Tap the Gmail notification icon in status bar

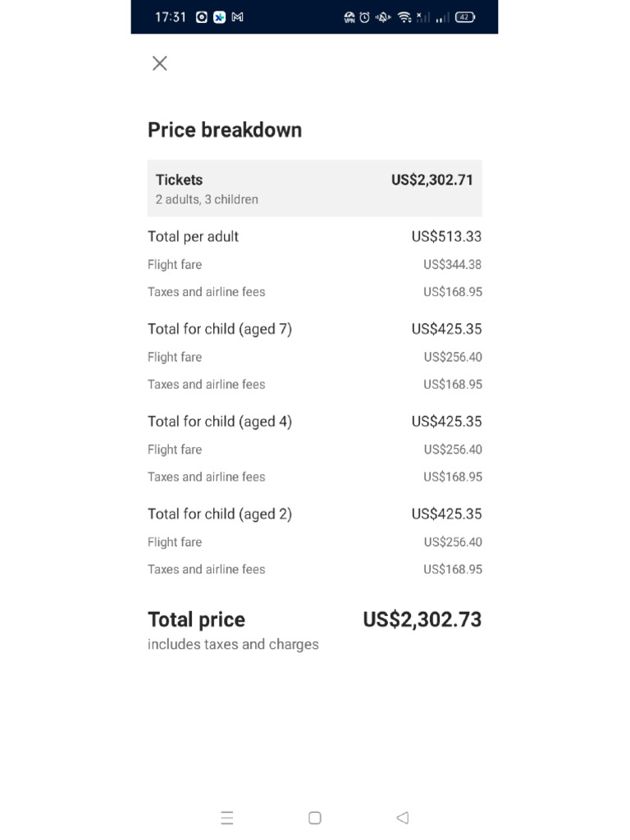(x=238, y=17)
